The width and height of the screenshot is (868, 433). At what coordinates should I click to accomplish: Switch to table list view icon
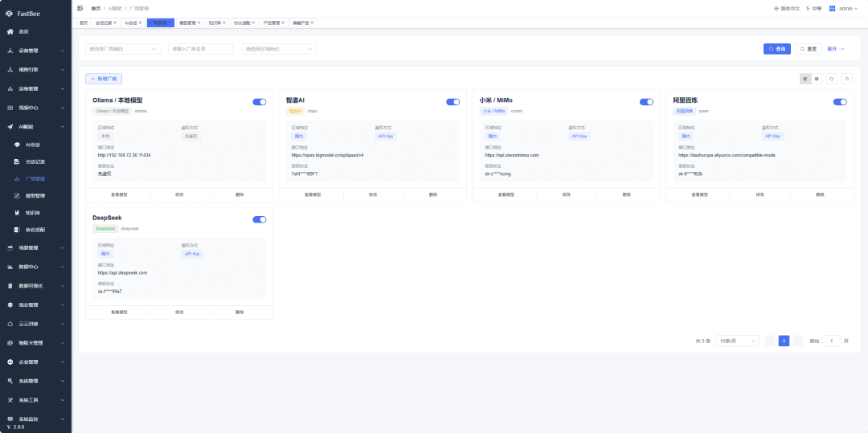coord(817,79)
